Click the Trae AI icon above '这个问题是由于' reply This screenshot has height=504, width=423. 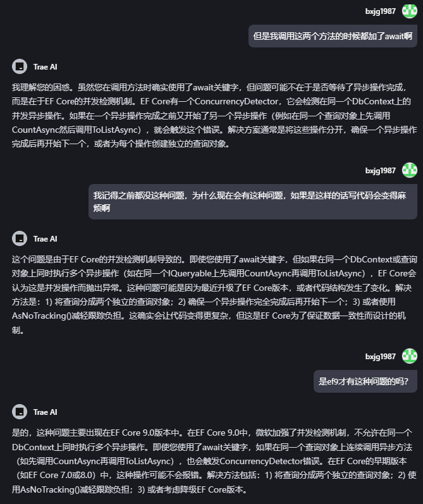point(20,238)
